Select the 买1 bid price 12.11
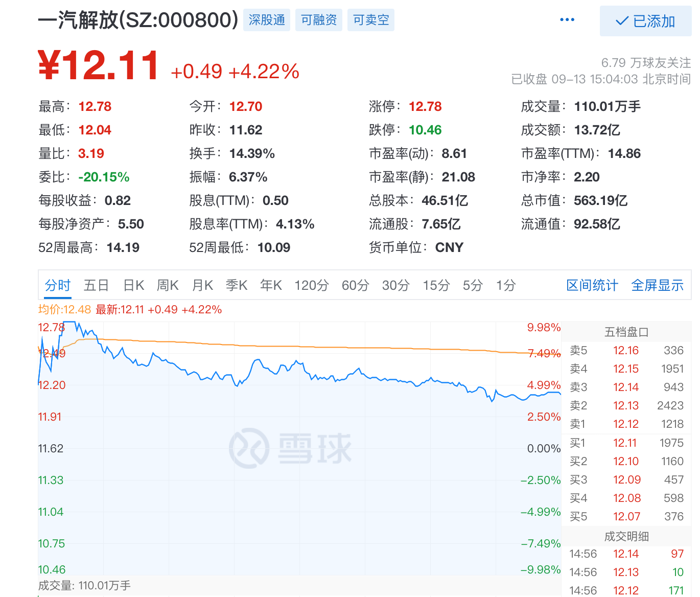700x597 pixels. point(625,443)
